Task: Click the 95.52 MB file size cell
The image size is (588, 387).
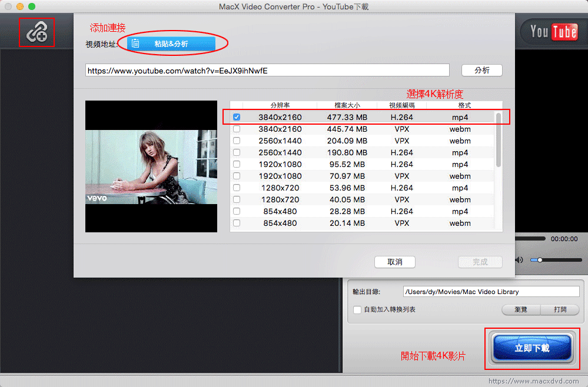Action: click(347, 164)
